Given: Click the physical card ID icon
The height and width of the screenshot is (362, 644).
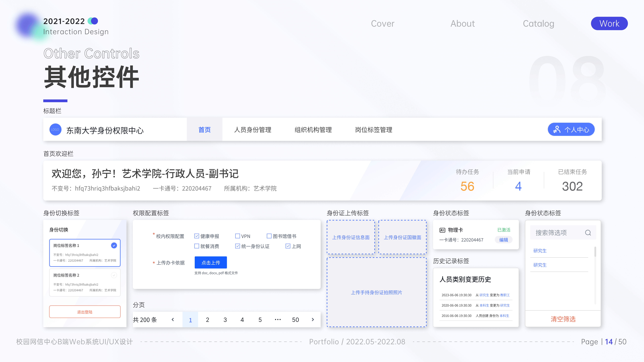Looking at the screenshot, I should 442,230.
